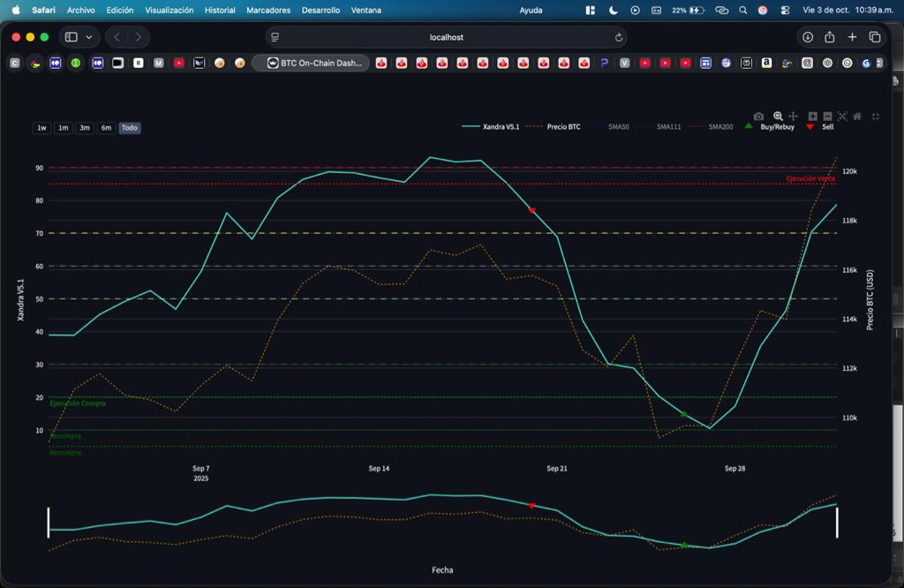Show Safari downloads
904x588 pixels.
pyautogui.click(x=807, y=37)
